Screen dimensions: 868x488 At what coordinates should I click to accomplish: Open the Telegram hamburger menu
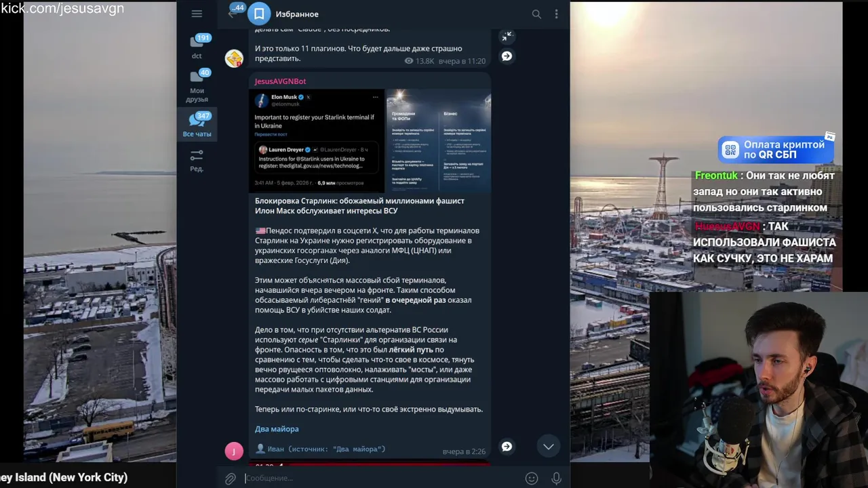197,14
